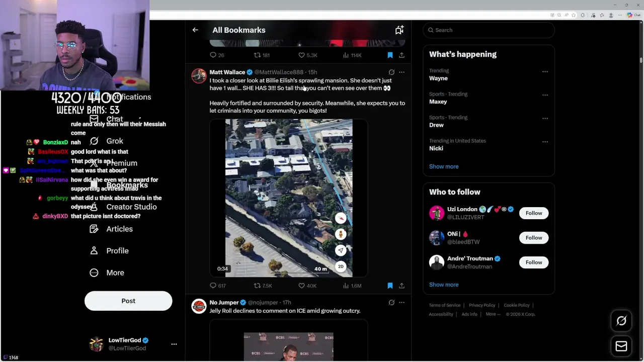Open Creator Studio in left navigation
Image resolution: width=644 pixels, height=362 pixels.
pos(123,207)
